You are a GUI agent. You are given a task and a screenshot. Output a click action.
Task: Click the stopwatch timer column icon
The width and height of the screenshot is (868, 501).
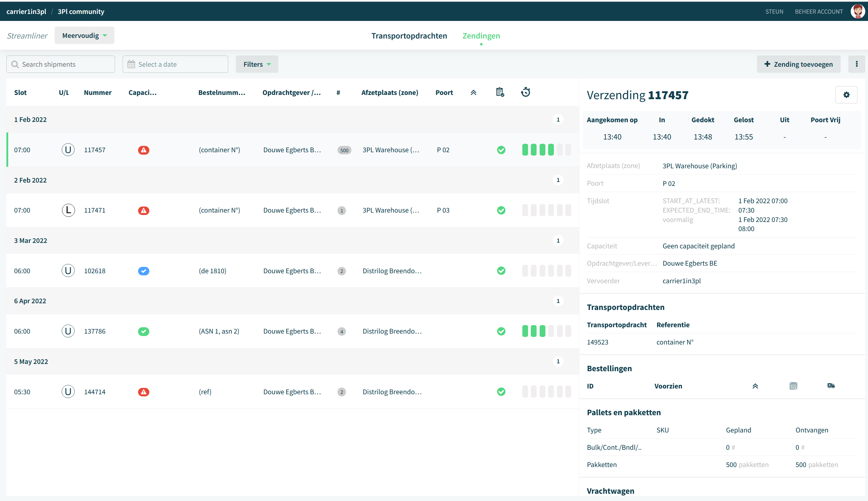pos(525,92)
